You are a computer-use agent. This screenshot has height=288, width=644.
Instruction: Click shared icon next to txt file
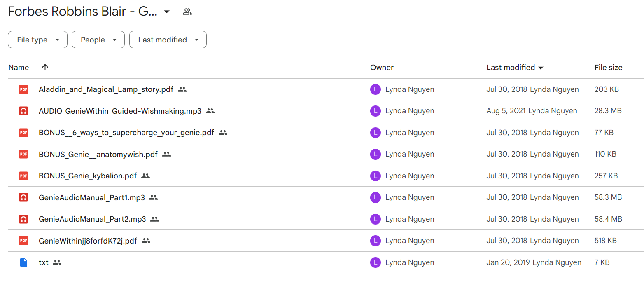coord(57,262)
